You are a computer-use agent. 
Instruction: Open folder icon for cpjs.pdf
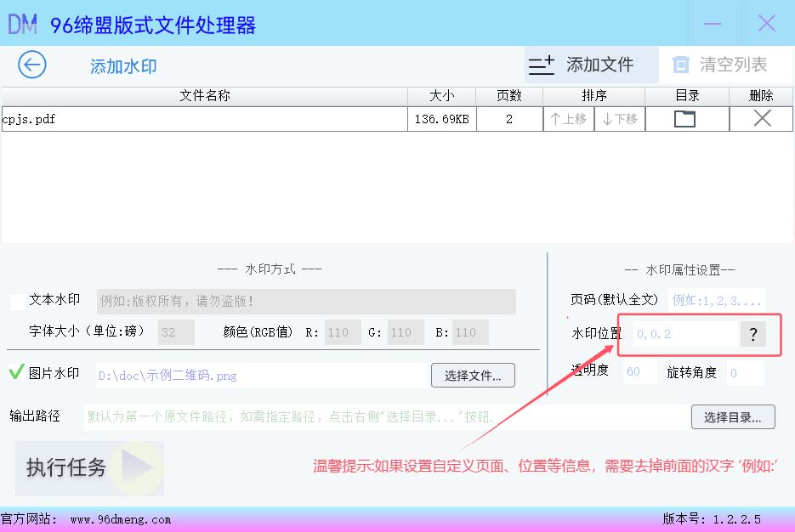[x=684, y=119]
